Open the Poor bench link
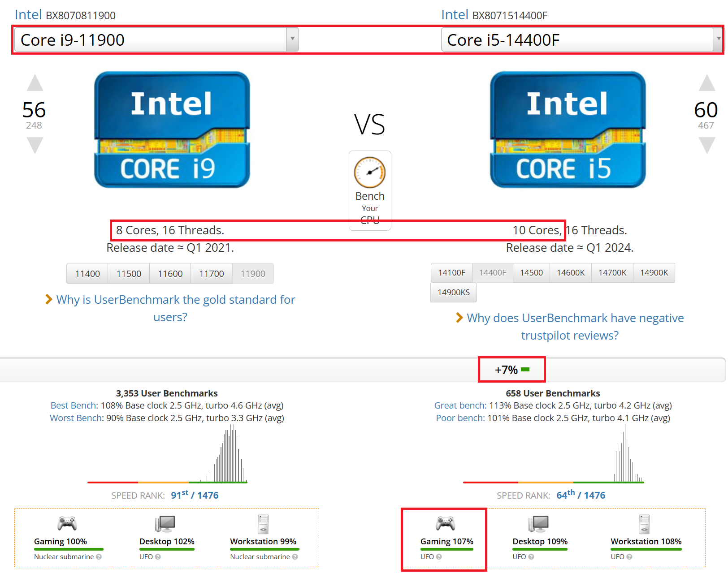 pyautogui.click(x=460, y=418)
